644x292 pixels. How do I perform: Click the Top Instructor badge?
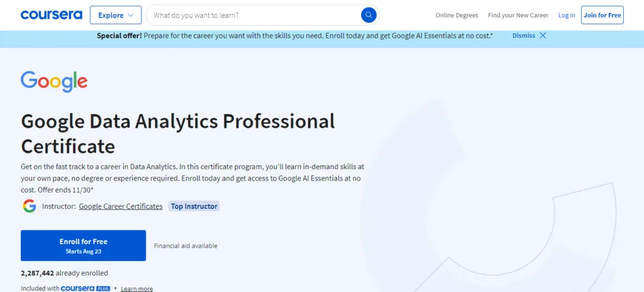[x=194, y=206]
